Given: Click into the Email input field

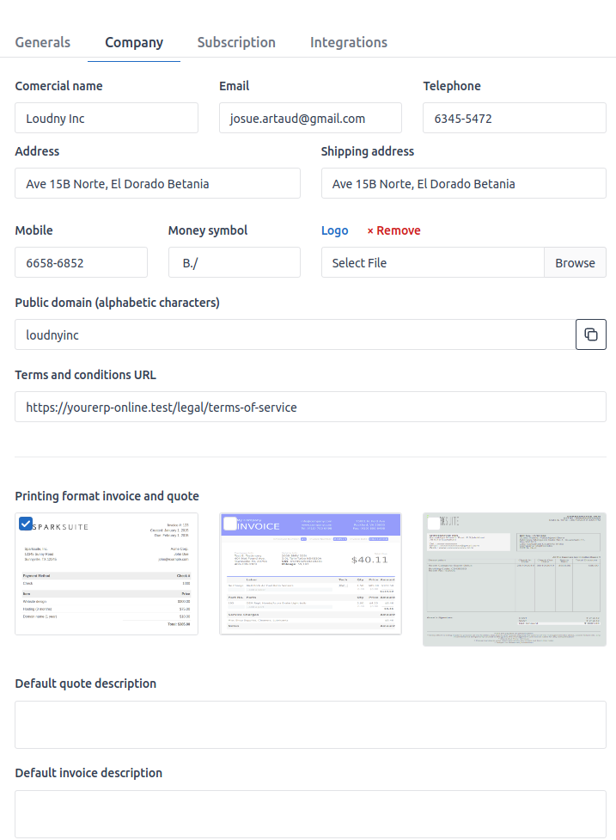Looking at the screenshot, I should (x=310, y=118).
